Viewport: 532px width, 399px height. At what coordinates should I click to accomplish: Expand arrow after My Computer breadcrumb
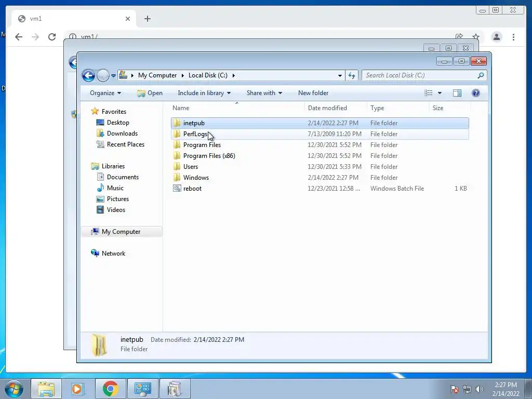pos(182,75)
